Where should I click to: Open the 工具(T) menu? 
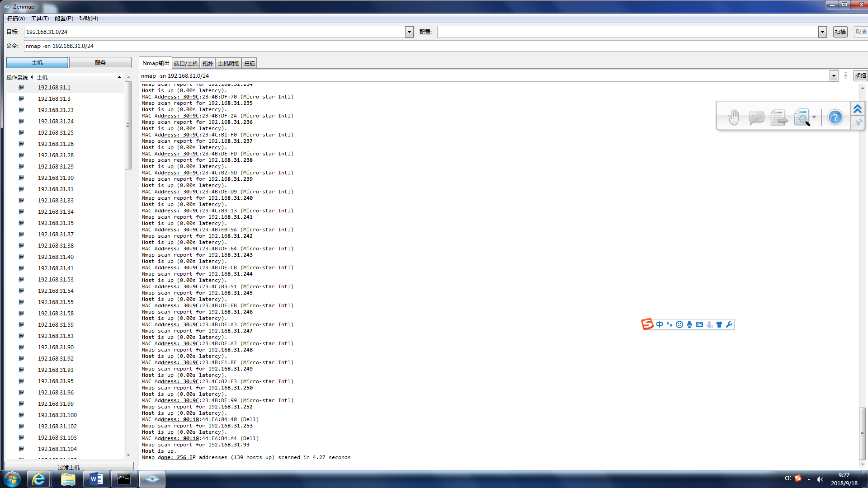click(40, 19)
